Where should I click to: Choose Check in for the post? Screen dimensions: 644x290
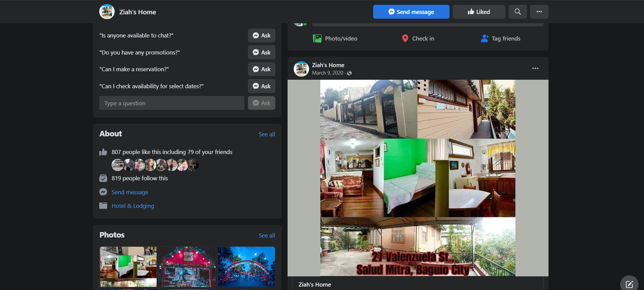click(x=418, y=39)
